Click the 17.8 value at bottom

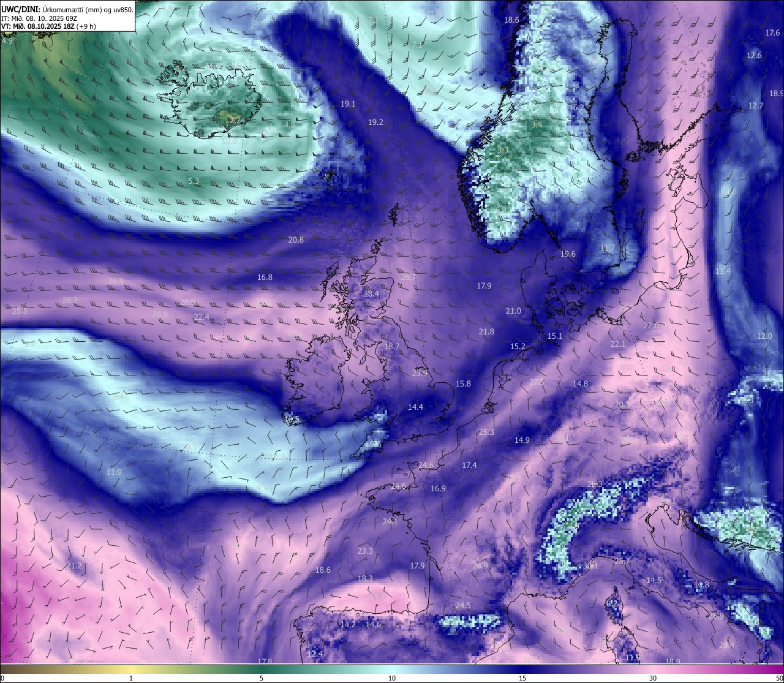[265, 662]
